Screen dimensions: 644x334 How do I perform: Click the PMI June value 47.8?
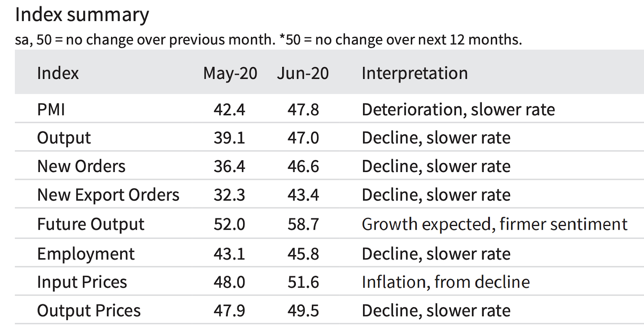pos(303,110)
